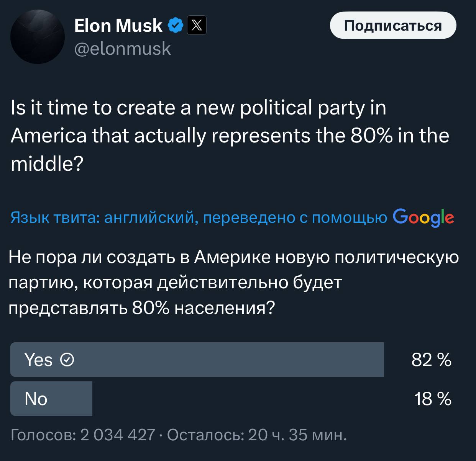Click '80% населения?' in the Russian translation
476x461 pixels.
(203, 307)
